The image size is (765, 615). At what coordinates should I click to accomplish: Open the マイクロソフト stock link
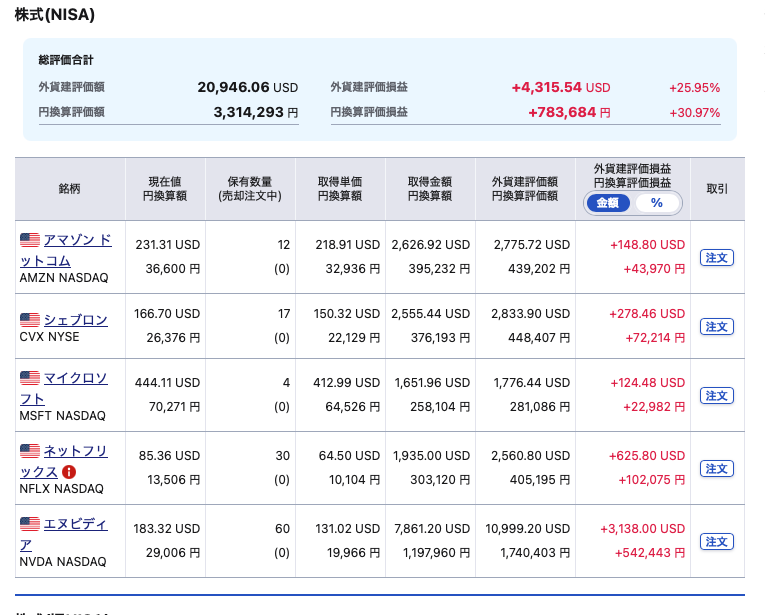point(77,378)
